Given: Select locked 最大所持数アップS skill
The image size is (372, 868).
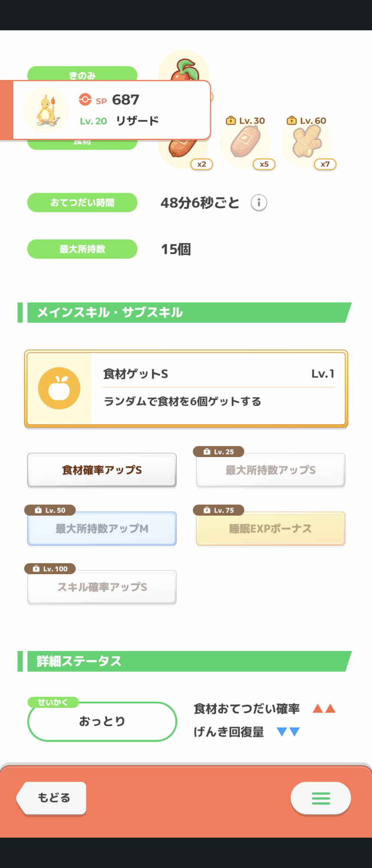Looking at the screenshot, I should 270,470.
